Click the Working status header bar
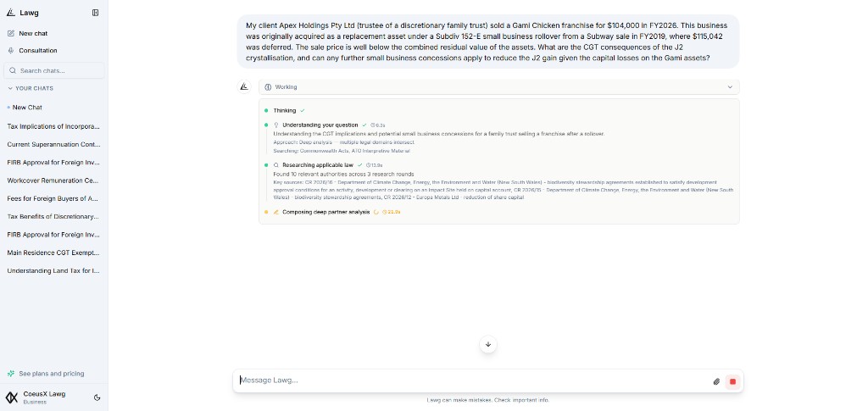 [498, 86]
